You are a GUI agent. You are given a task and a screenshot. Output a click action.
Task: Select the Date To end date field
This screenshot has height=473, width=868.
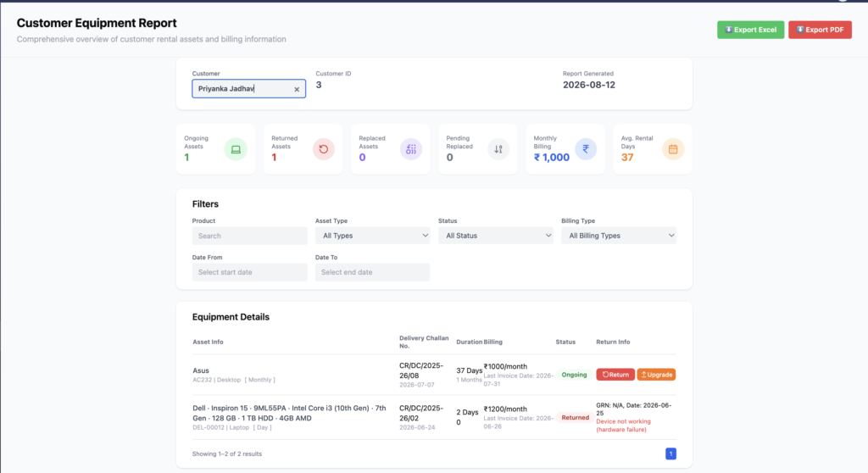(x=373, y=272)
